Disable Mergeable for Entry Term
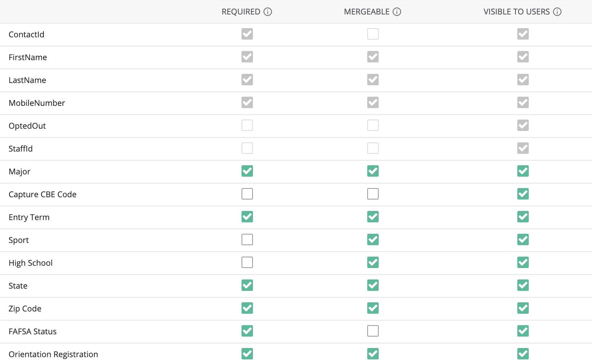 373,217
